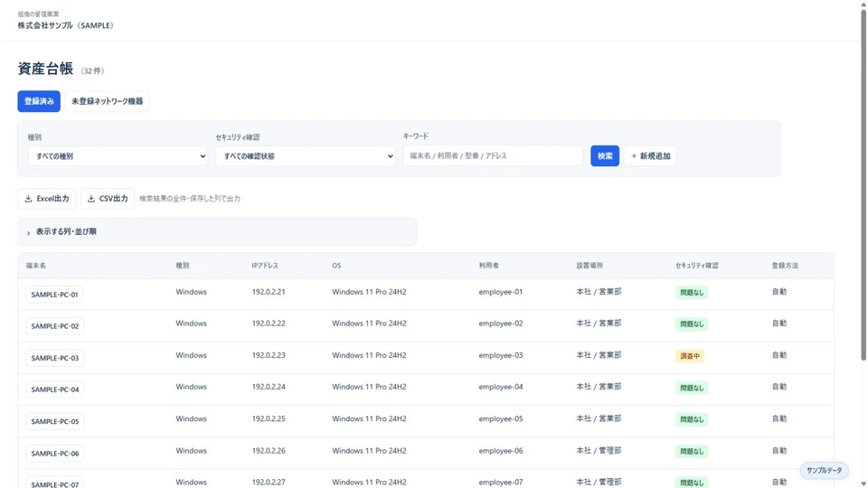Click 本社 / 管理部 in SAMPLE-PC-06 row
Screen dimensions: 868x488
tap(599, 451)
